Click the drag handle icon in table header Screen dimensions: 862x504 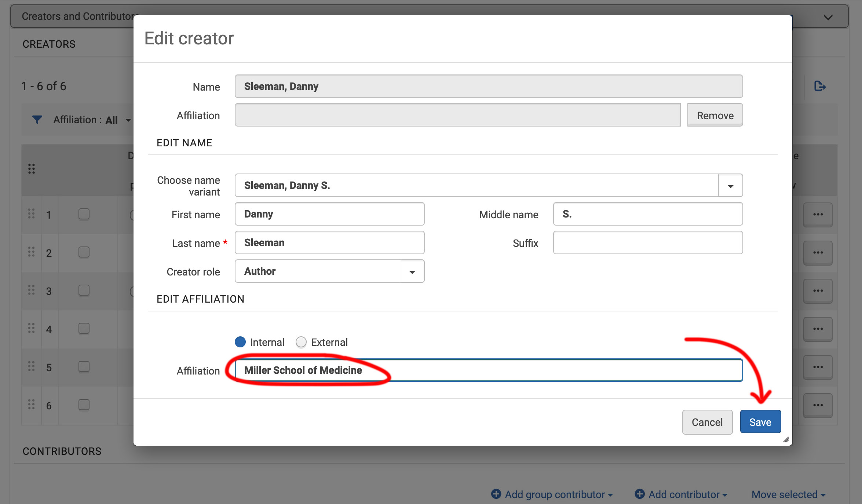point(32,169)
